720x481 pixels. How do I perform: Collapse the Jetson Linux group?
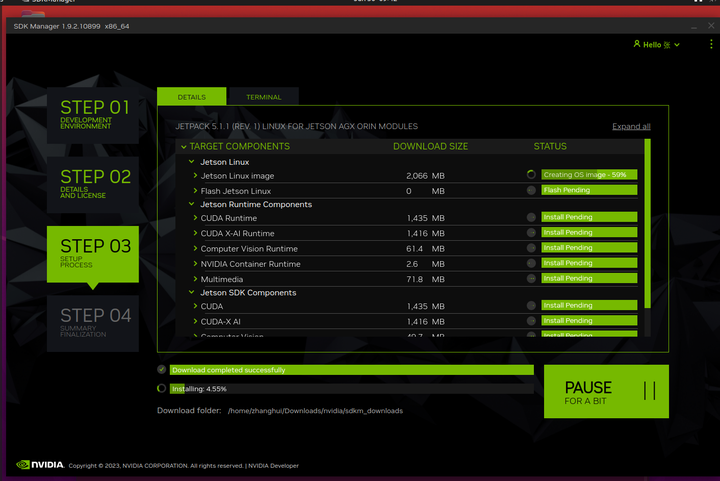(x=192, y=162)
